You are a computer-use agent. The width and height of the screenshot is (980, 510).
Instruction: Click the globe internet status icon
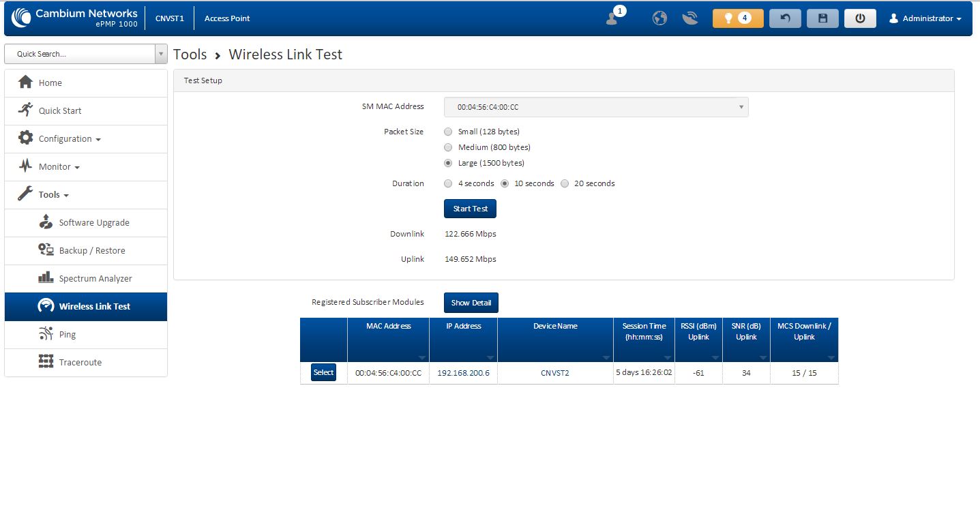[x=659, y=18]
